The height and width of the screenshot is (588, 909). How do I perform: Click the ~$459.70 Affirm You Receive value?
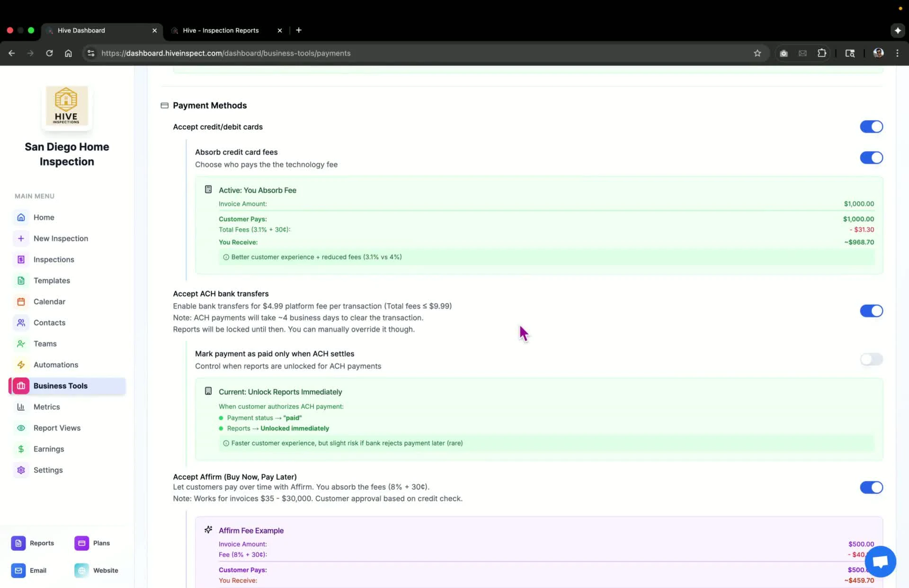(859, 580)
